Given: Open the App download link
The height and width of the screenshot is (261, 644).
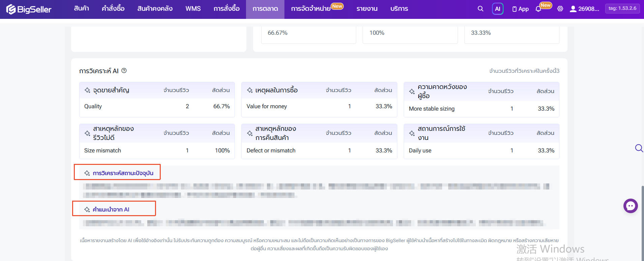Looking at the screenshot, I should point(521,9).
